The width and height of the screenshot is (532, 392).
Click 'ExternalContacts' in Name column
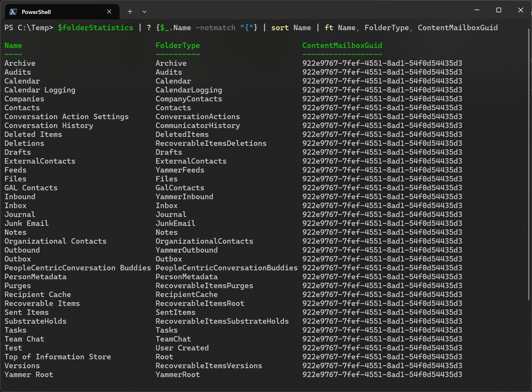click(x=40, y=161)
